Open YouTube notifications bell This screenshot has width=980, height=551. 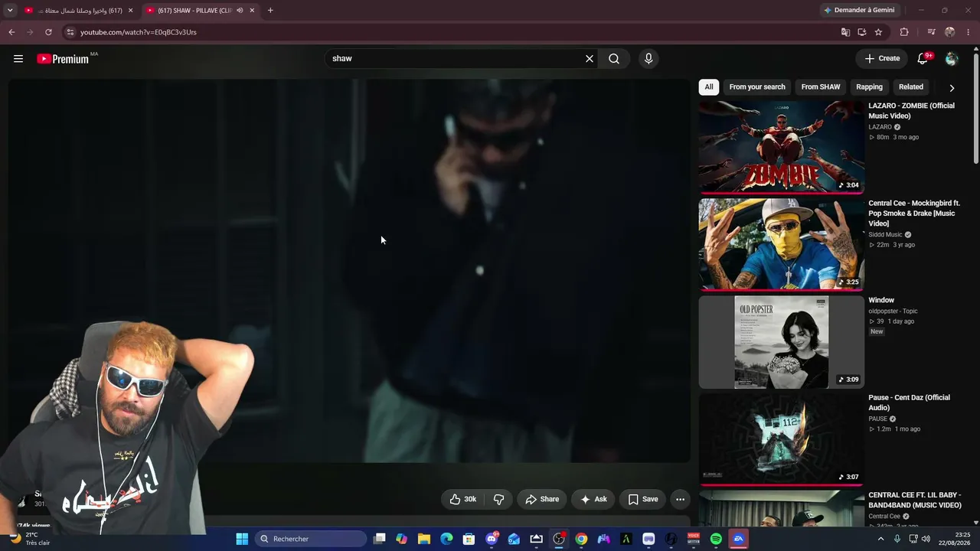tap(923, 59)
